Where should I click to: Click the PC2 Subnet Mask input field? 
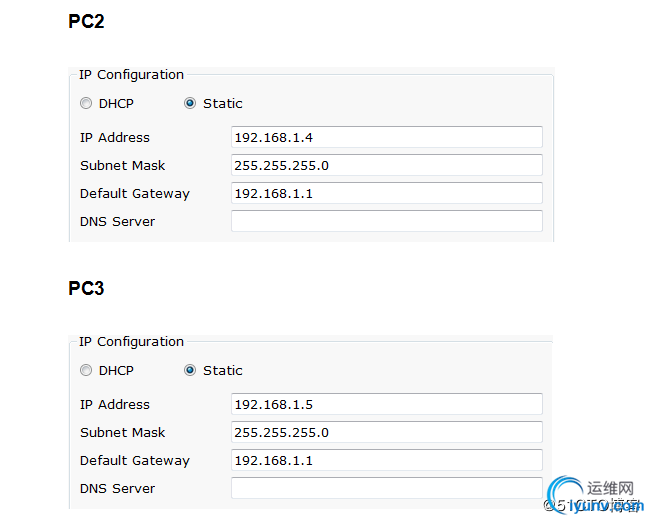pos(386,165)
